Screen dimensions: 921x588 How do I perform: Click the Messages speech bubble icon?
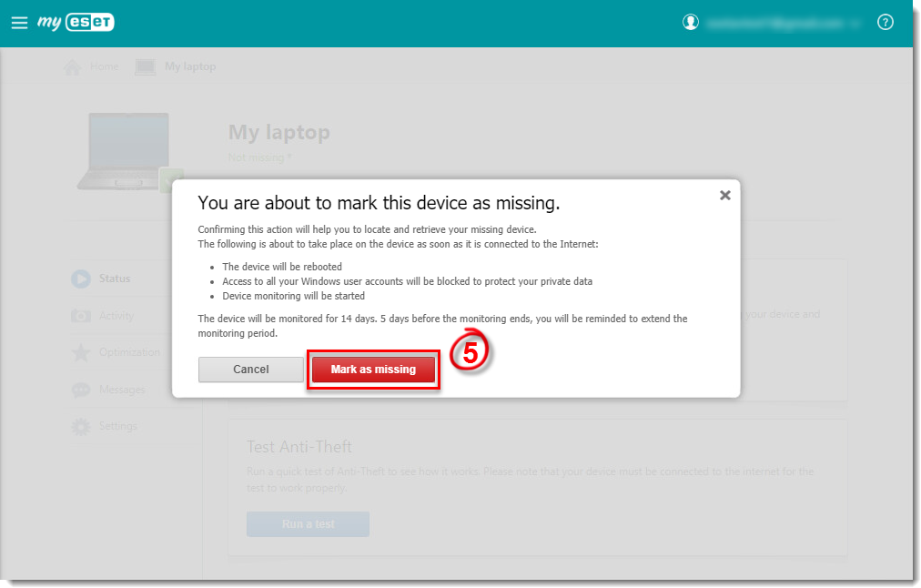81,390
